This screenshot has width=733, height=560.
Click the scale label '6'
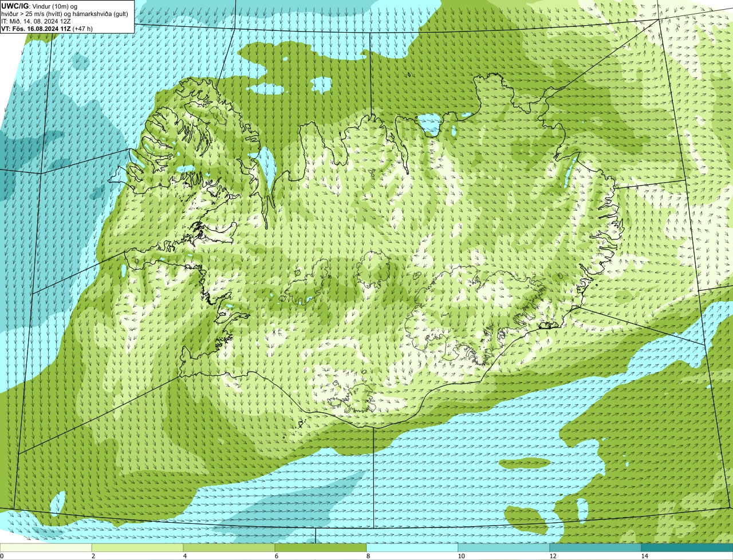click(276, 556)
